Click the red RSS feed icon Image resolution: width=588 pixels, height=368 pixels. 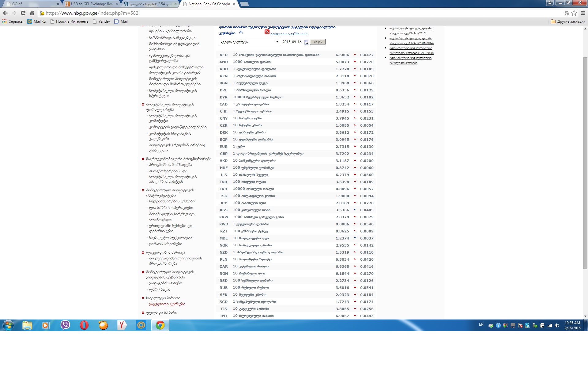coord(267,32)
